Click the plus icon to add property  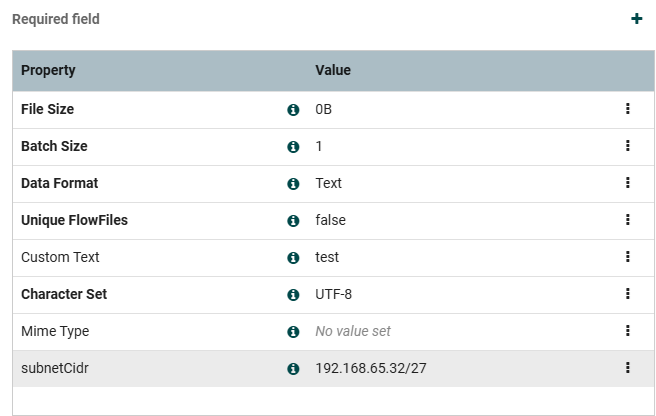coord(636,19)
